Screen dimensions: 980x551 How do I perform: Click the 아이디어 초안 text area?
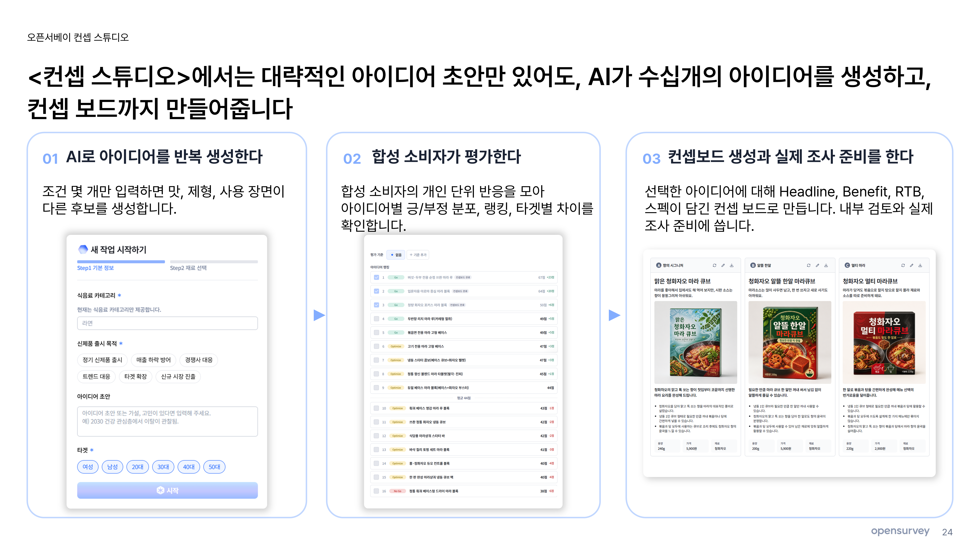167,421
